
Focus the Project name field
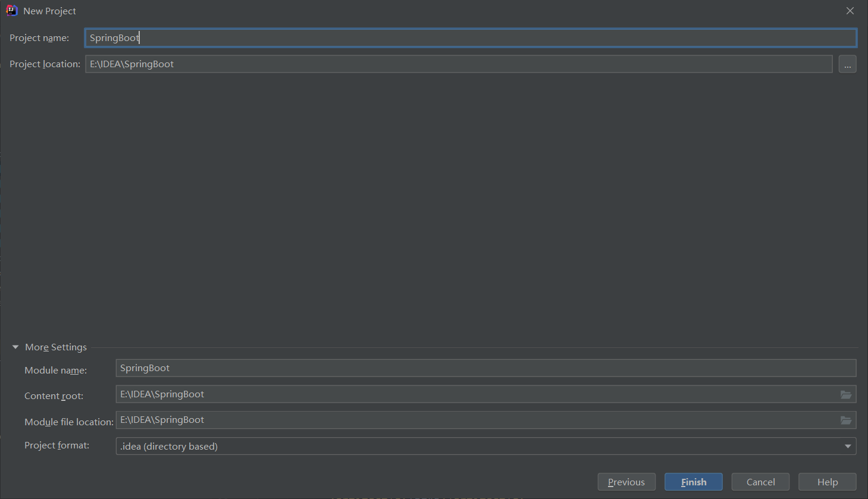click(x=471, y=38)
